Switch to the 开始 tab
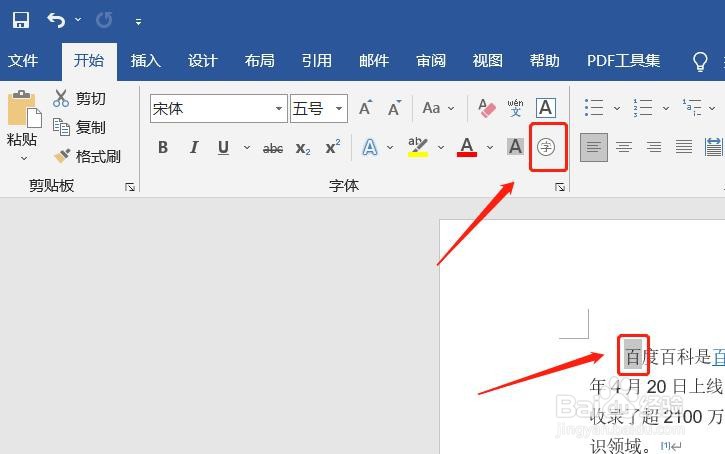The height and width of the screenshot is (454, 725). pyautogui.click(x=89, y=61)
